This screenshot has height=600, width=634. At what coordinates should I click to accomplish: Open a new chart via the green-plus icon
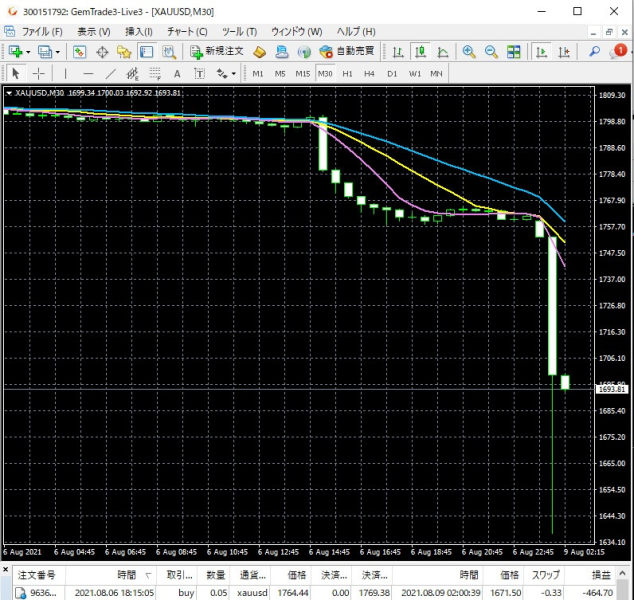point(15,52)
